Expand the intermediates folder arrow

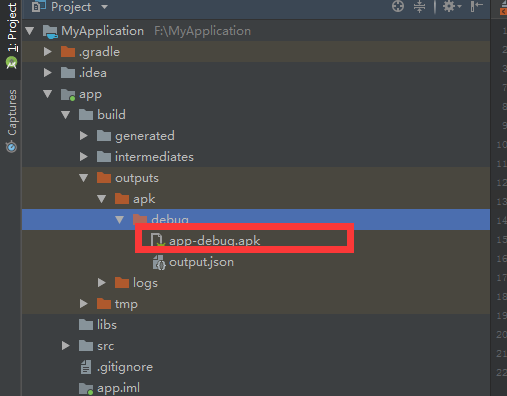click(x=84, y=157)
